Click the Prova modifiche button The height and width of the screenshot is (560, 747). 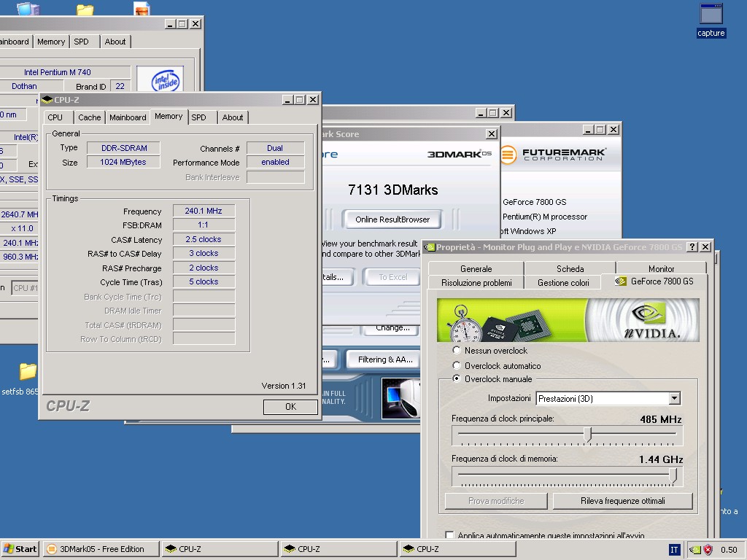click(496, 501)
